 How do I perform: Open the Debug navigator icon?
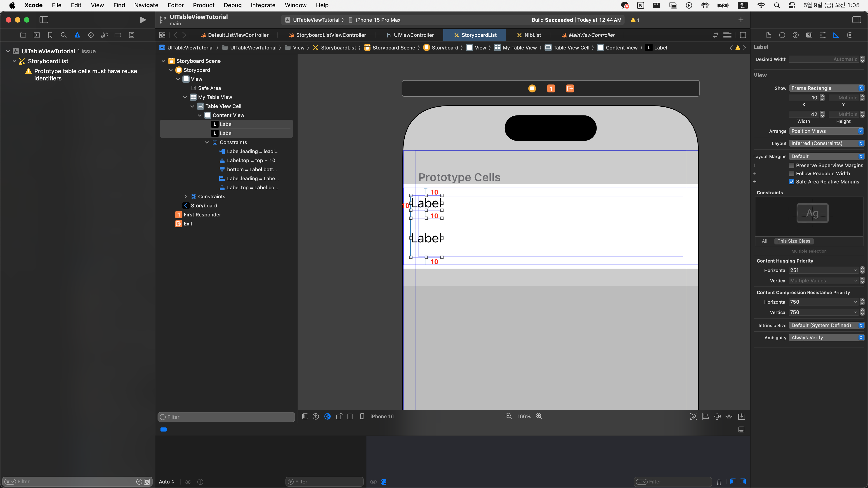(x=104, y=35)
